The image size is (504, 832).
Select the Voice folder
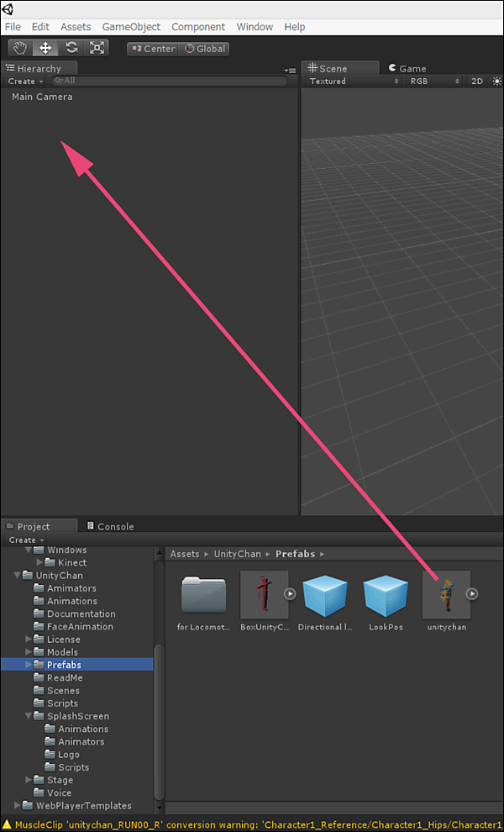pyautogui.click(x=52, y=793)
